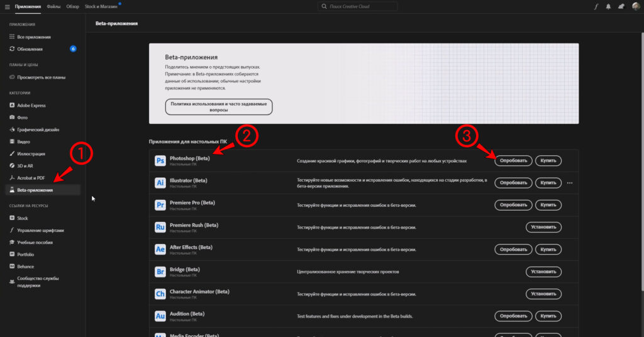Open Управление шрифтами link
The image size is (644, 337).
coord(43,230)
